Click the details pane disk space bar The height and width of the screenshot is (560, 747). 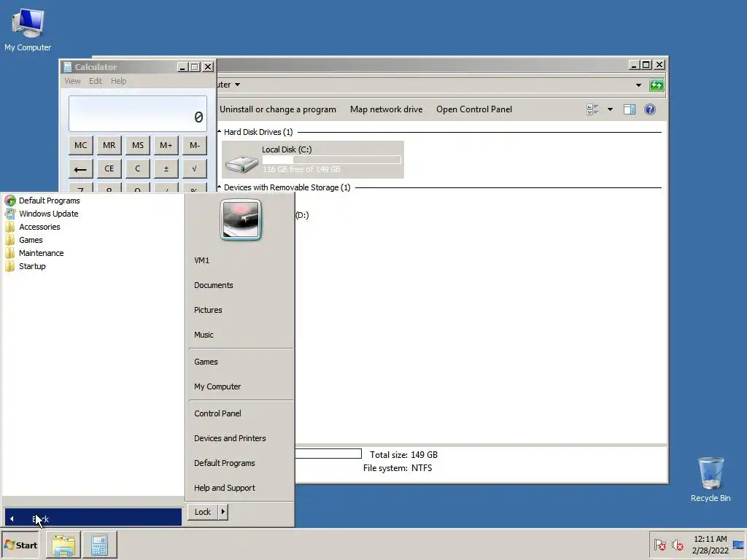click(x=328, y=454)
